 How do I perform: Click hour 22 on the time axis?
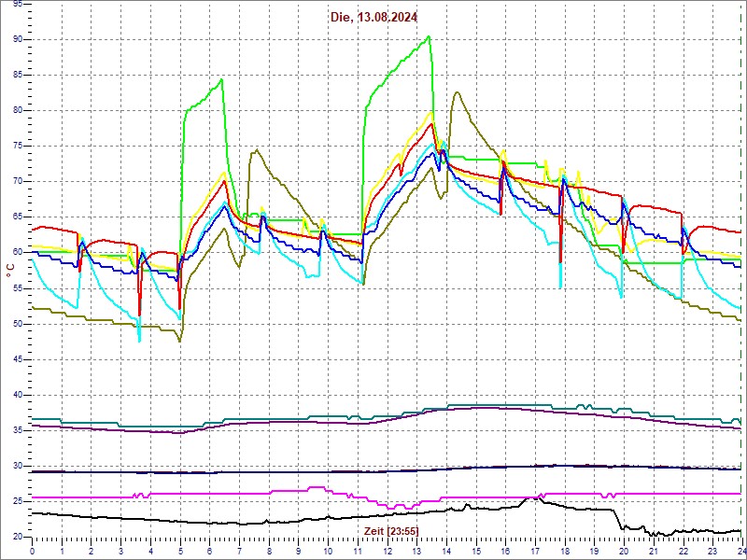[x=683, y=551]
